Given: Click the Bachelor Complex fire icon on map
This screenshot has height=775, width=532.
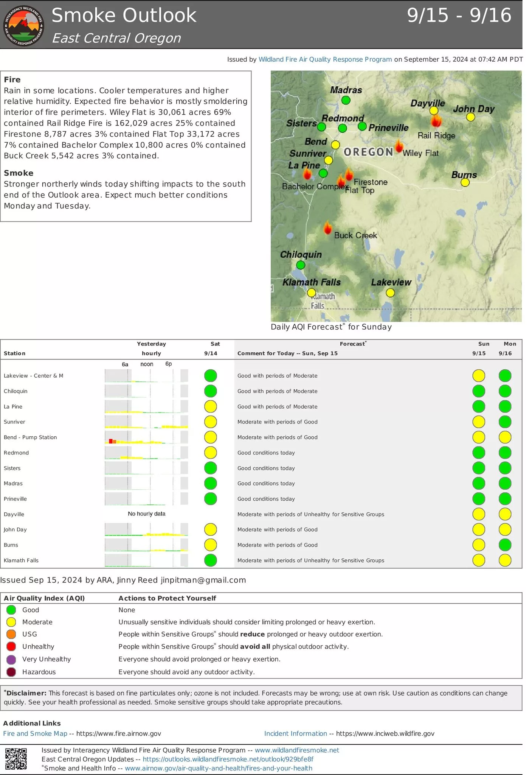Looking at the screenshot, I should tap(307, 174).
